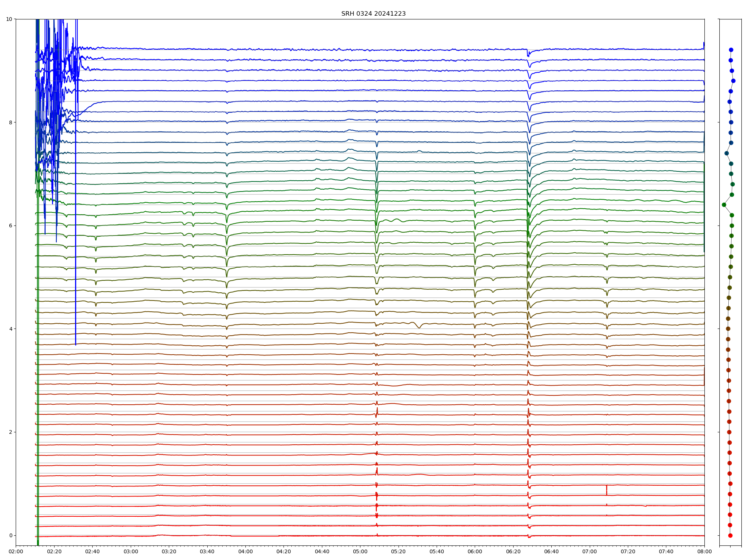The image size is (747, 560).
Task: Click the 04:00 time axis label
Action: (x=245, y=552)
